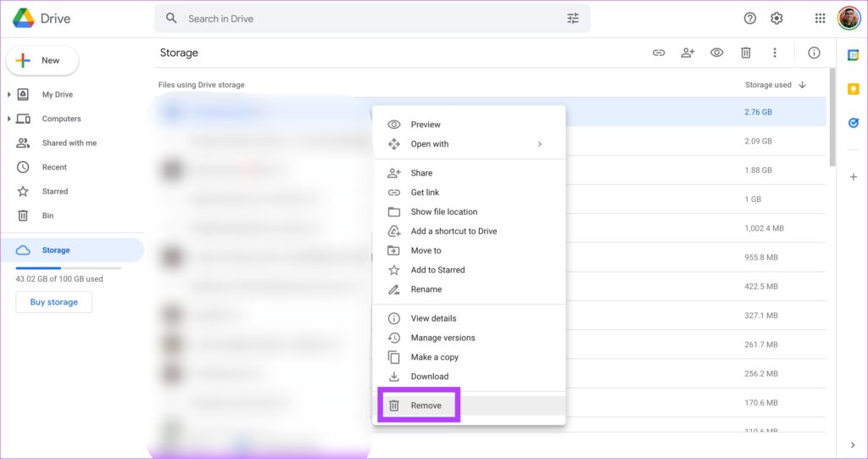Click the Search in Drive field
Screen dimensions: 868x459
click(x=372, y=19)
